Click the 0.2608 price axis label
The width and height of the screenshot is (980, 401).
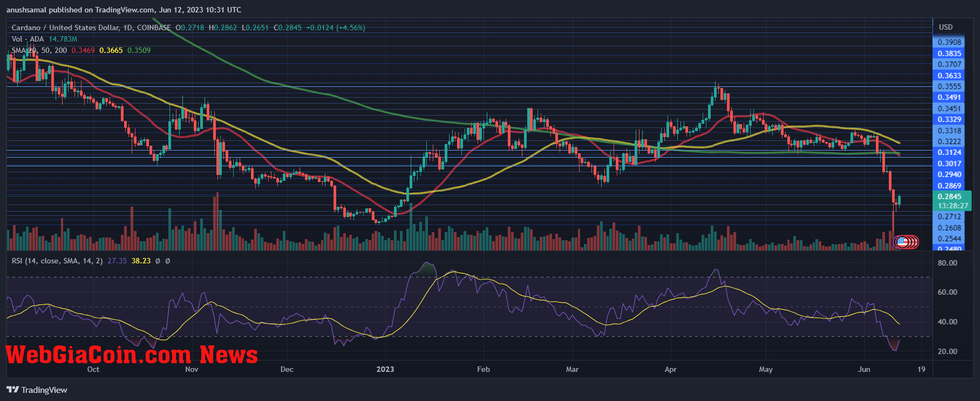click(949, 228)
